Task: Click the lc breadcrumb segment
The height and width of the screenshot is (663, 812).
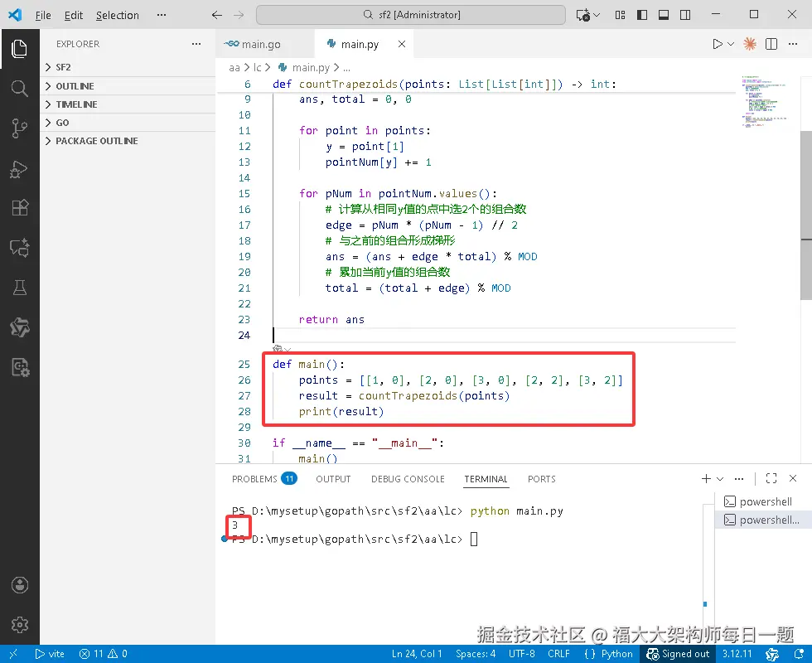Action: coord(258,68)
